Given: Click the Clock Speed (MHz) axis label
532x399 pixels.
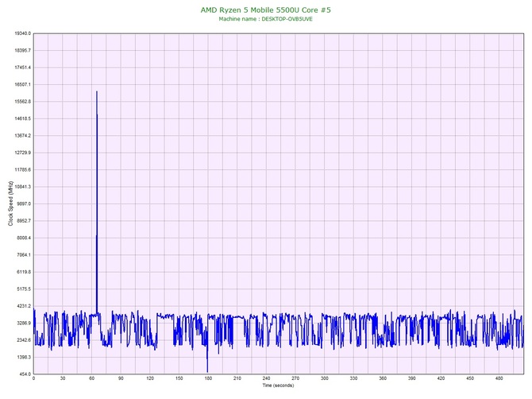Looking at the screenshot, I should (x=10, y=203).
